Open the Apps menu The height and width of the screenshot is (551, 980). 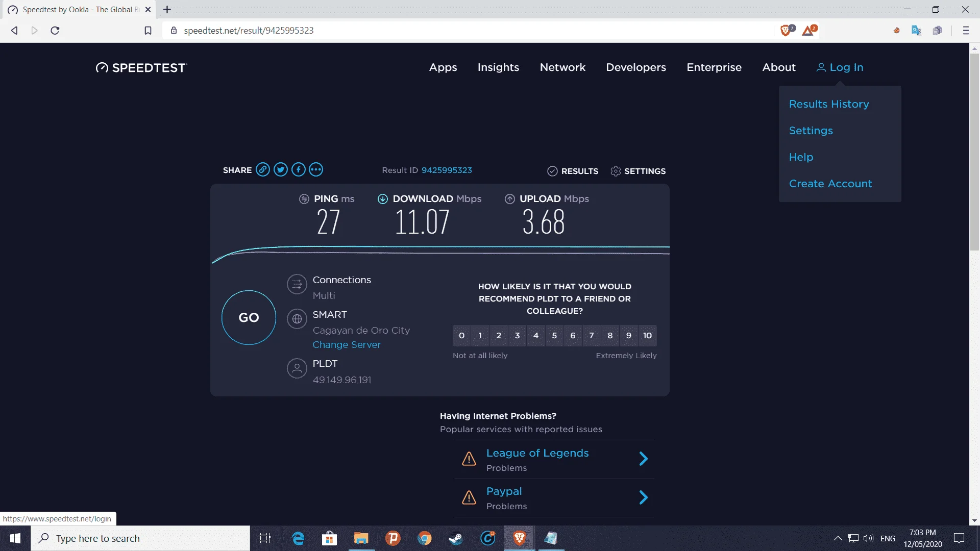coord(443,67)
